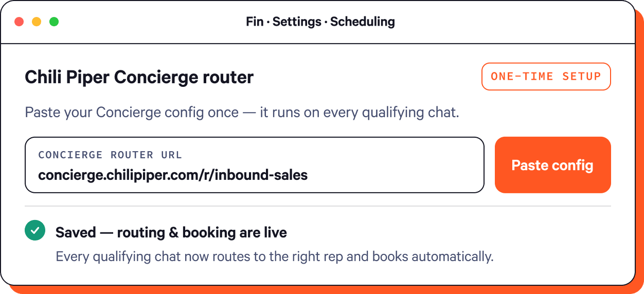
Task: Click the CONCIERGE ROUTER URL field label
Action: coord(110,155)
